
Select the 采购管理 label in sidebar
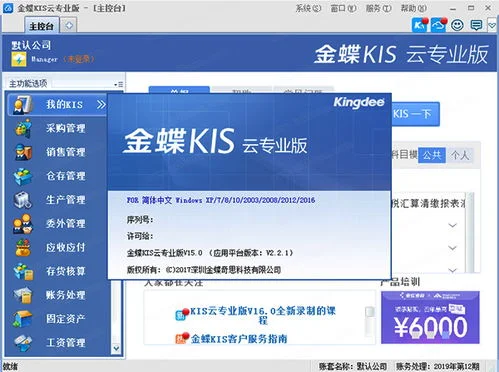coord(66,128)
